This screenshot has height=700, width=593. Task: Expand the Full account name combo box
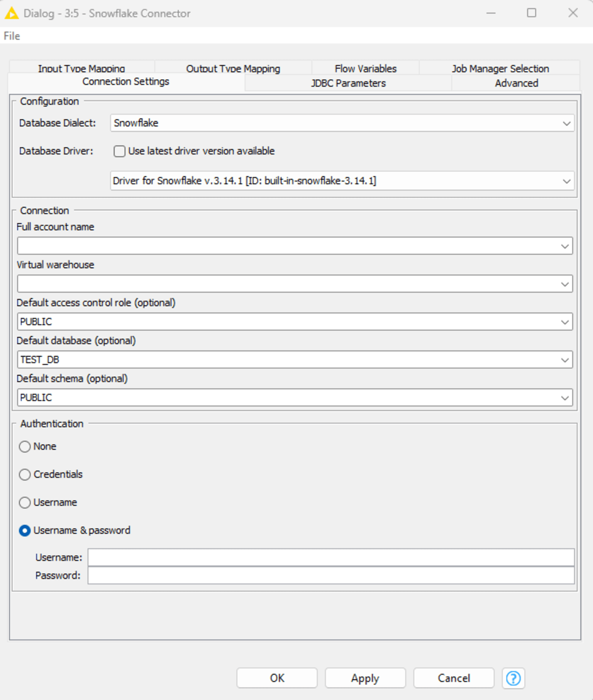(x=565, y=246)
